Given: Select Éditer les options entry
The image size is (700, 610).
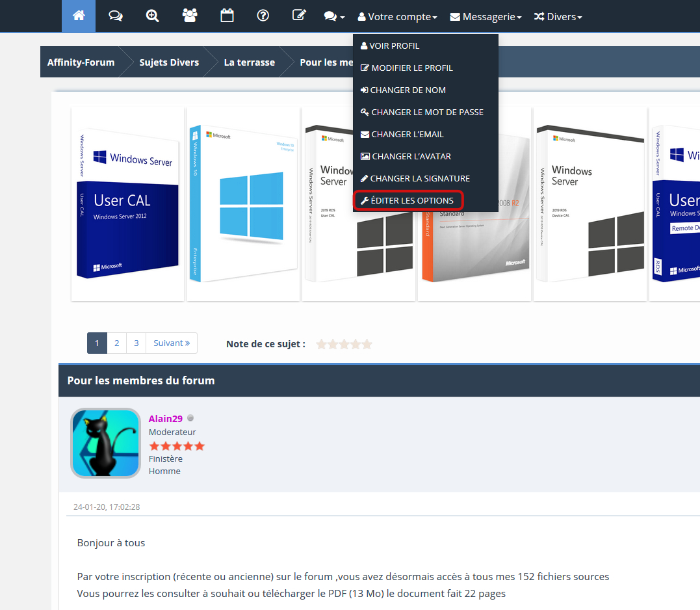Looking at the screenshot, I should (x=408, y=200).
